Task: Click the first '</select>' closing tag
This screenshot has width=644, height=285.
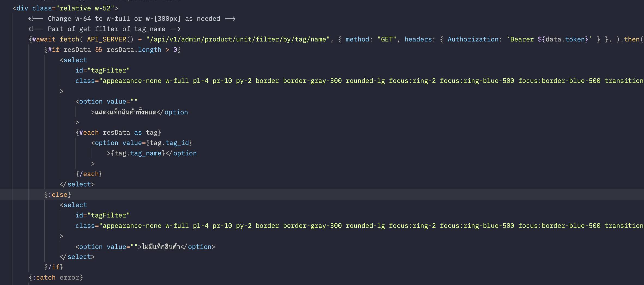Action: tap(77, 184)
